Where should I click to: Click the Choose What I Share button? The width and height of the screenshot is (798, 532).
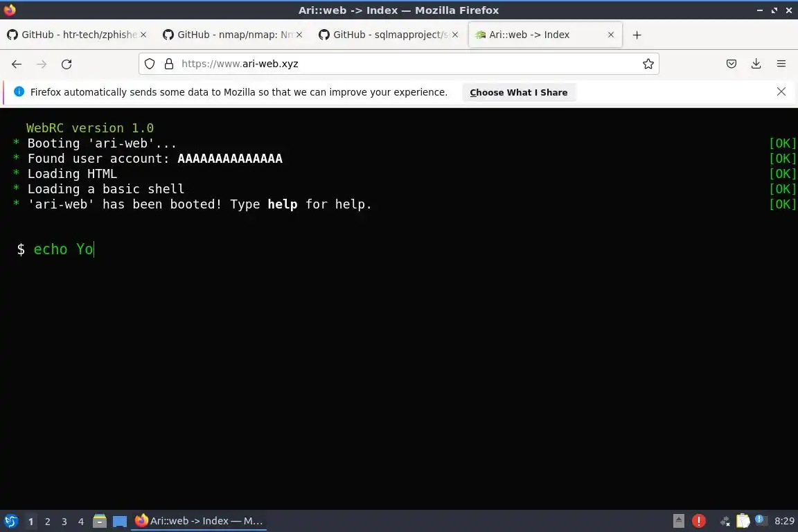tap(519, 92)
